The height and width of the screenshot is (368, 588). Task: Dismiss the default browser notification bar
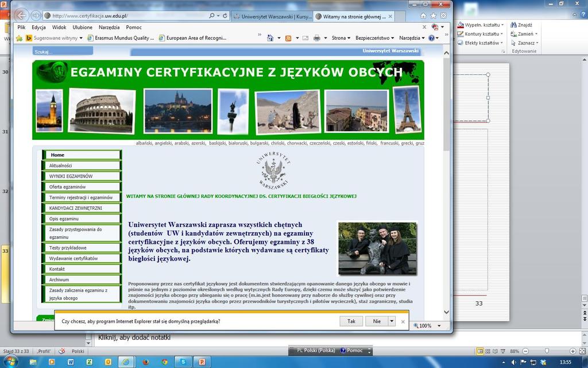click(403, 322)
